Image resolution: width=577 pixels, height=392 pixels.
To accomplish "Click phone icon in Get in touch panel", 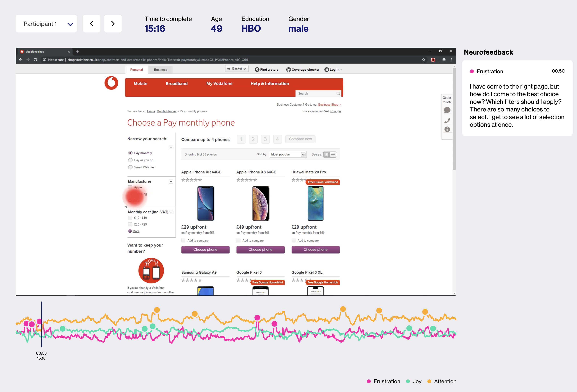I will tap(447, 121).
